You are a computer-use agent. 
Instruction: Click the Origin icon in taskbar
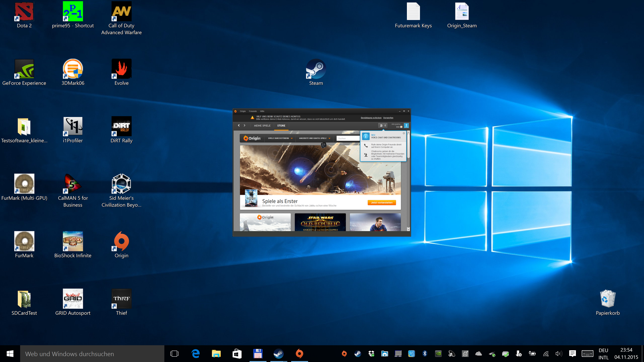[x=299, y=354]
